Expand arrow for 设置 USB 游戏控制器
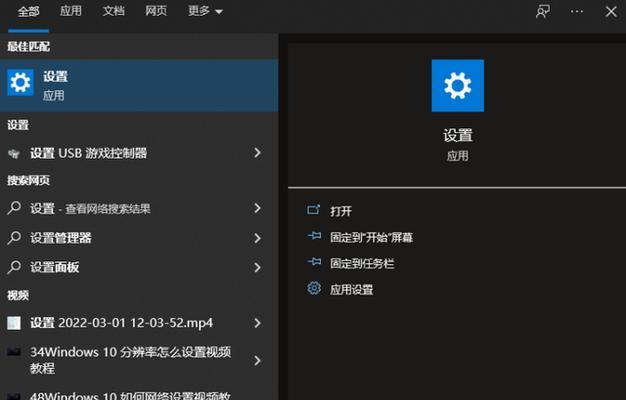 click(258, 153)
